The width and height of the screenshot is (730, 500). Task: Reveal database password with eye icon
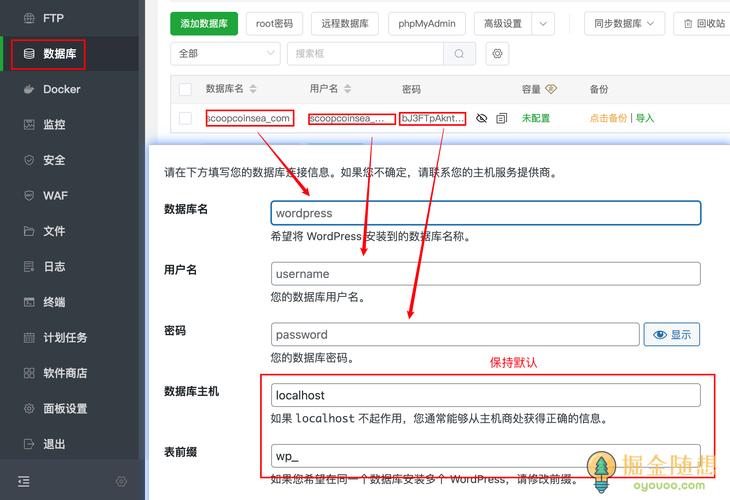tap(481, 118)
